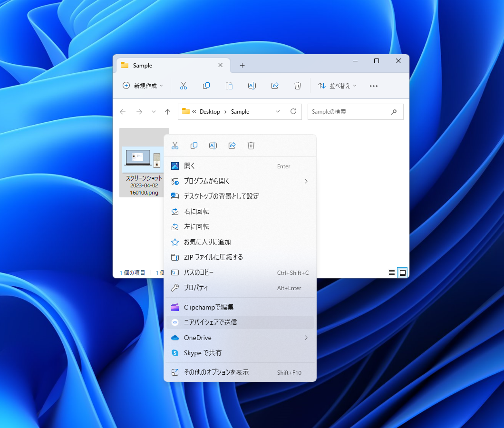Click the search magnifier icon
Screen dimensions: 504x428
pos(394,112)
